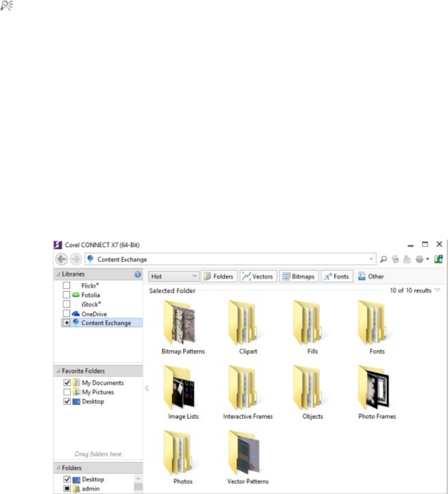The image size is (448, 494).
Task: Click the Fotolia green icon
Action: pyautogui.click(x=76, y=295)
